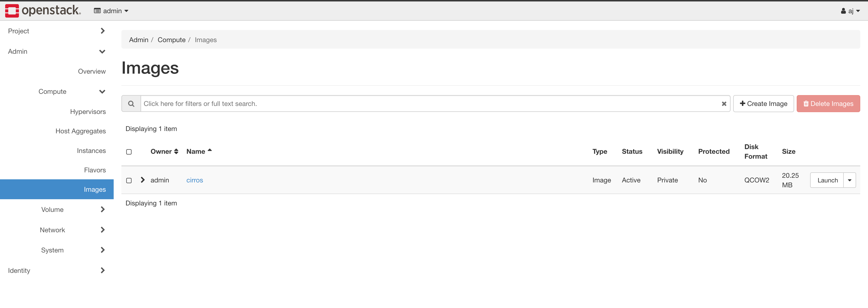Open the Launch button dropdown arrow
The height and width of the screenshot is (308, 868).
click(x=849, y=180)
